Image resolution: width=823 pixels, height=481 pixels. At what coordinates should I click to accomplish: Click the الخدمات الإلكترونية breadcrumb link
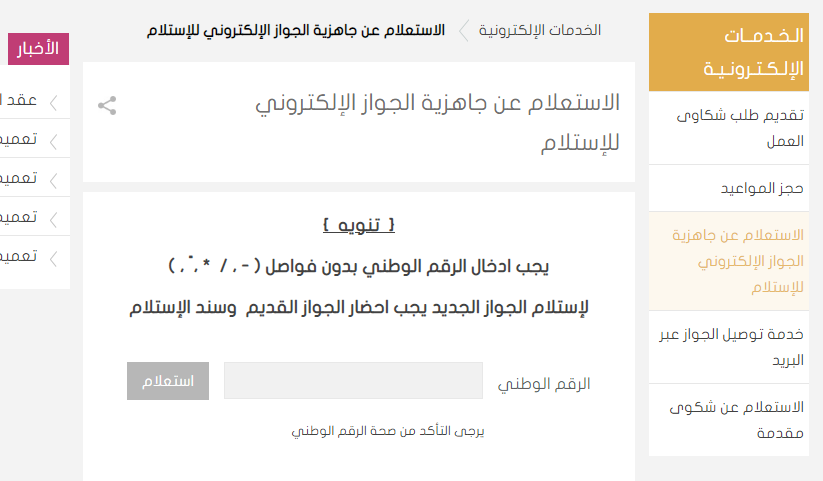pyautogui.click(x=540, y=30)
